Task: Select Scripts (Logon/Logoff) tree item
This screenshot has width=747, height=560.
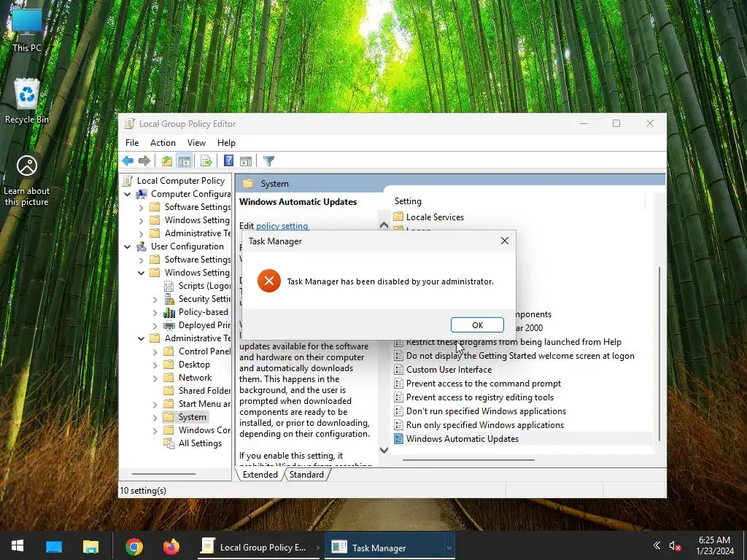Action: [x=204, y=286]
